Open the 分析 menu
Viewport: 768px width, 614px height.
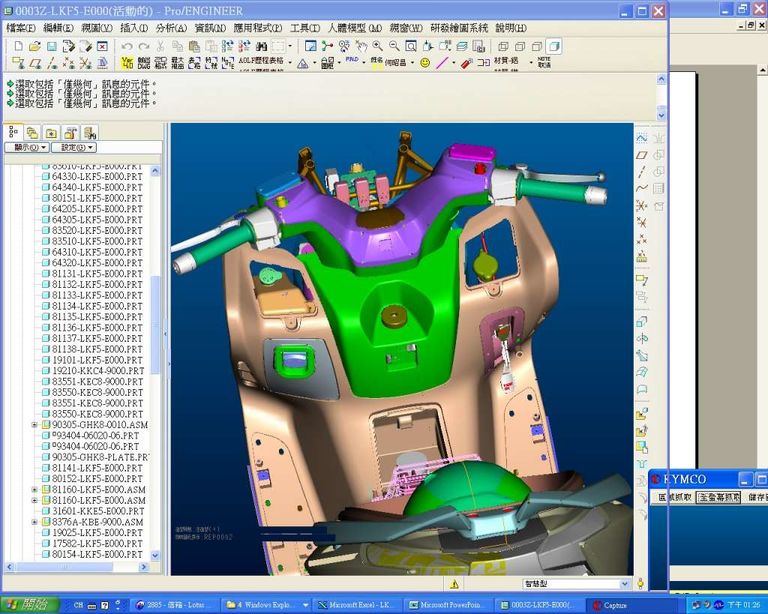171,28
